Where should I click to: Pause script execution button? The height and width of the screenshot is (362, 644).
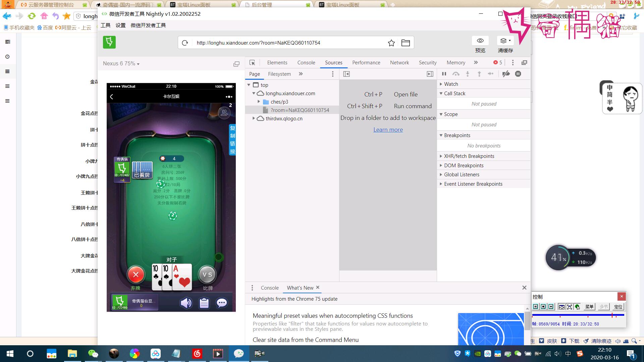[x=444, y=74]
